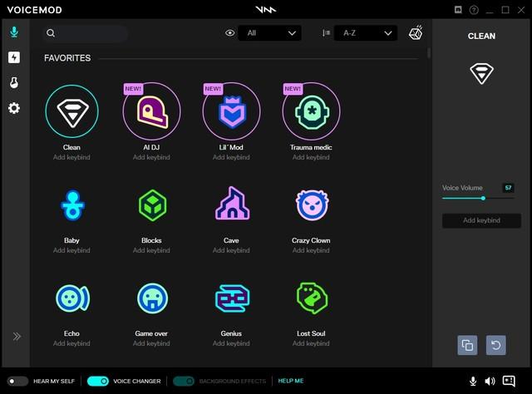The image size is (532, 394).
Task: Select the Crazy Clown voice icon
Action: (311, 204)
